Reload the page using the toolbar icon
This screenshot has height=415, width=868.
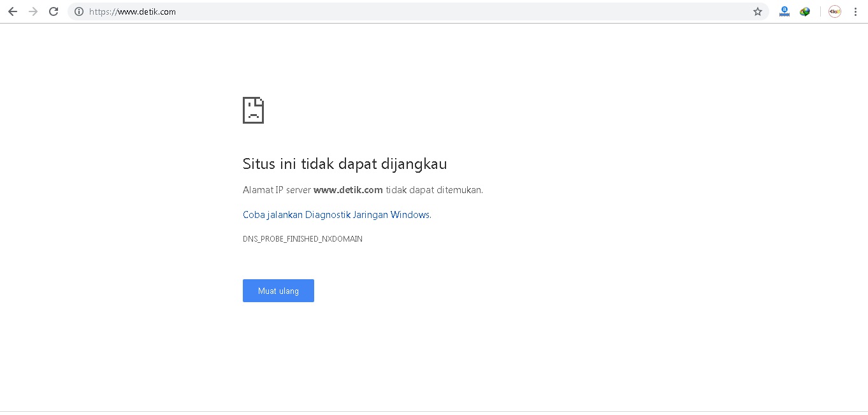[54, 11]
